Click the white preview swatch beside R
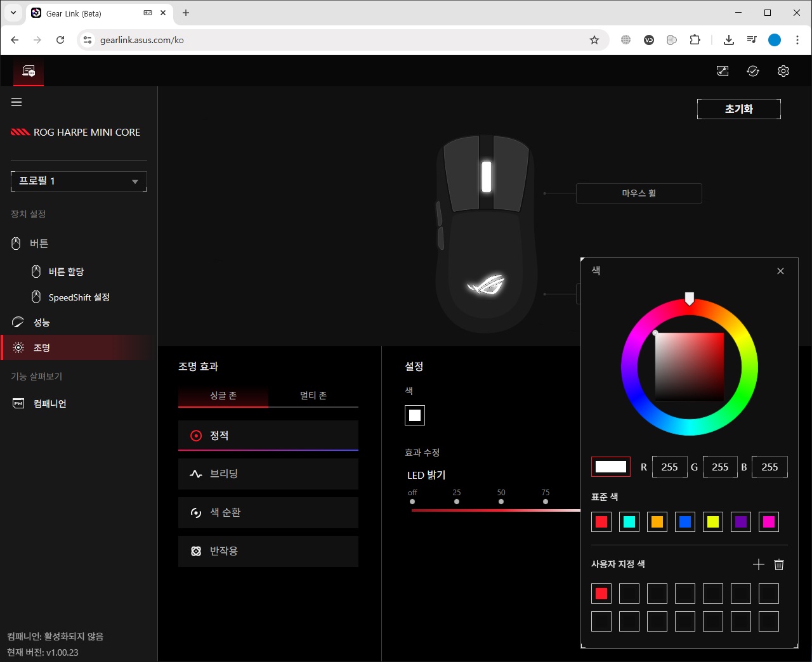This screenshot has height=662, width=812. pyautogui.click(x=611, y=467)
